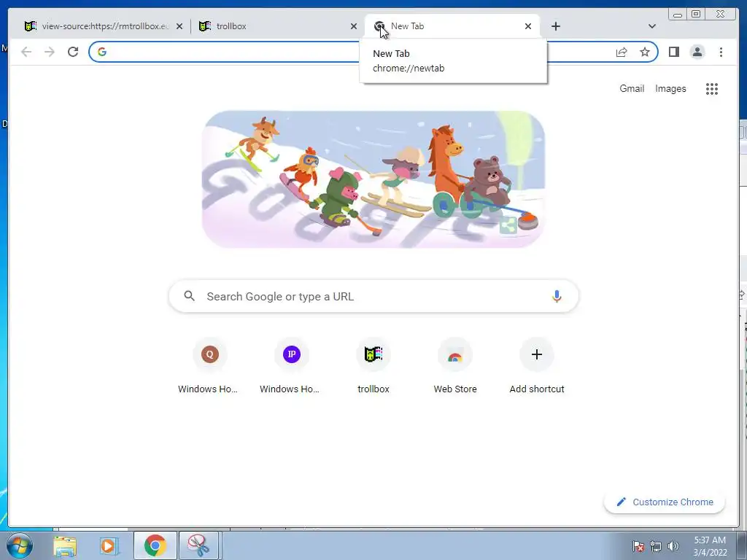The image size is (747, 560).
Task: Open the volume speaker tray icon
Action: 673,546
